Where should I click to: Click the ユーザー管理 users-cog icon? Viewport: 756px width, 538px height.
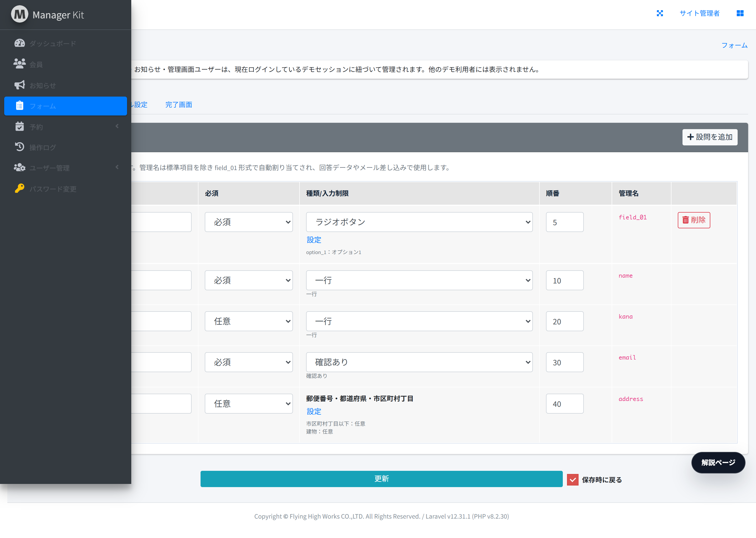19,168
